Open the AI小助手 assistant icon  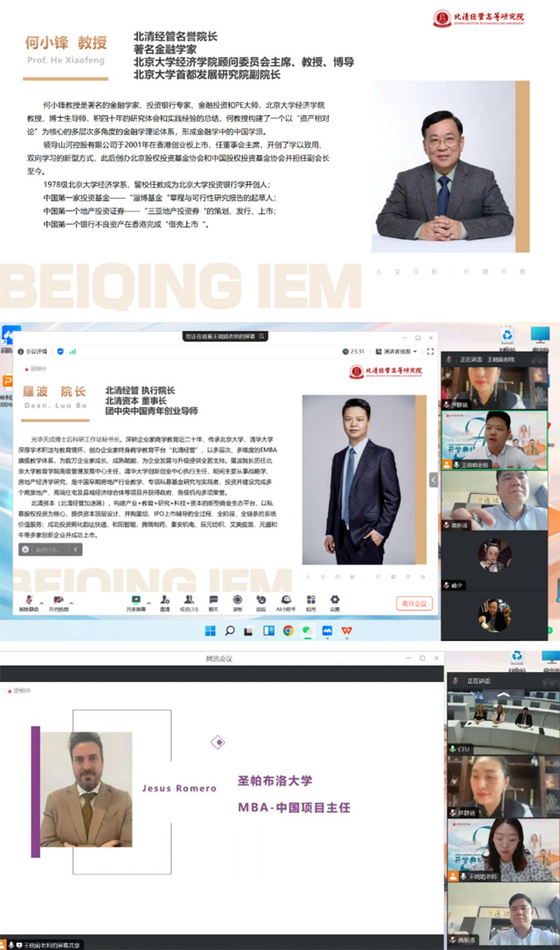point(286,600)
